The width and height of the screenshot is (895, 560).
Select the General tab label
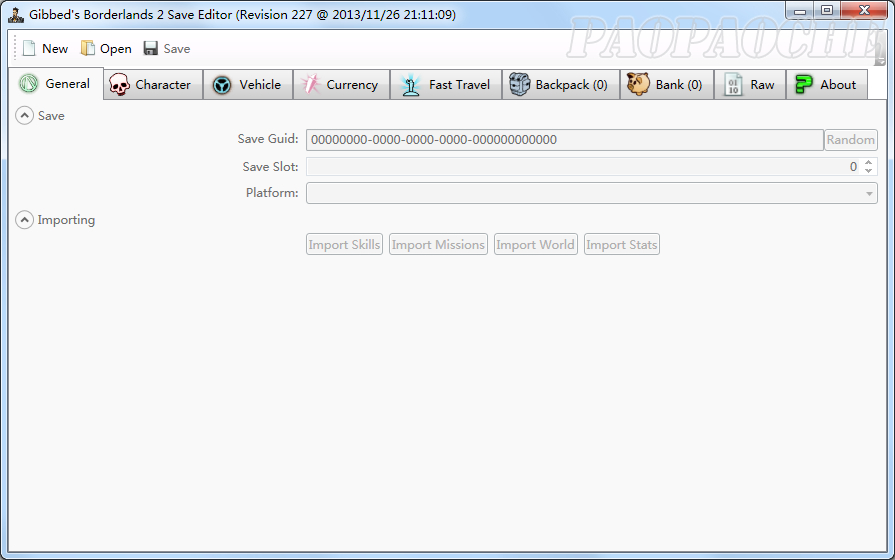pos(67,84)
